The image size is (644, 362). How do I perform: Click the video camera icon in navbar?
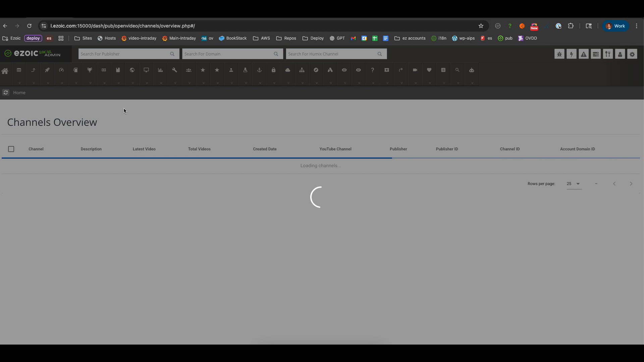coord(415,70)
